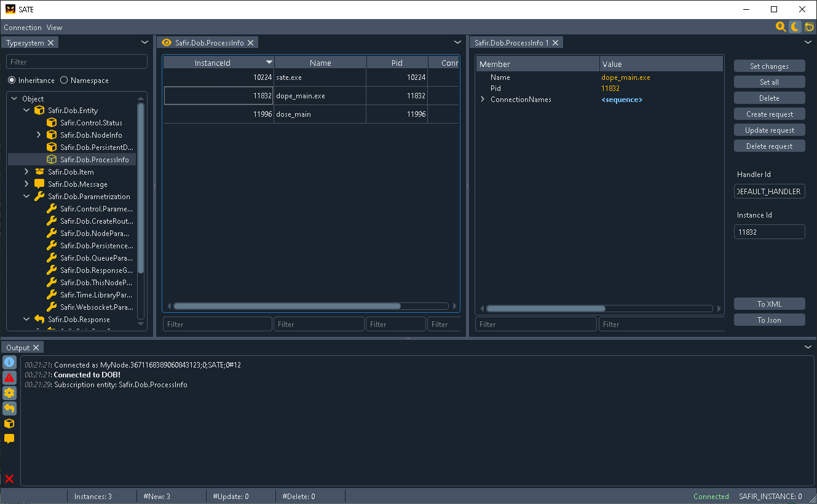
Task: Open the Connection menu
Action: click(x=22, y=27)
